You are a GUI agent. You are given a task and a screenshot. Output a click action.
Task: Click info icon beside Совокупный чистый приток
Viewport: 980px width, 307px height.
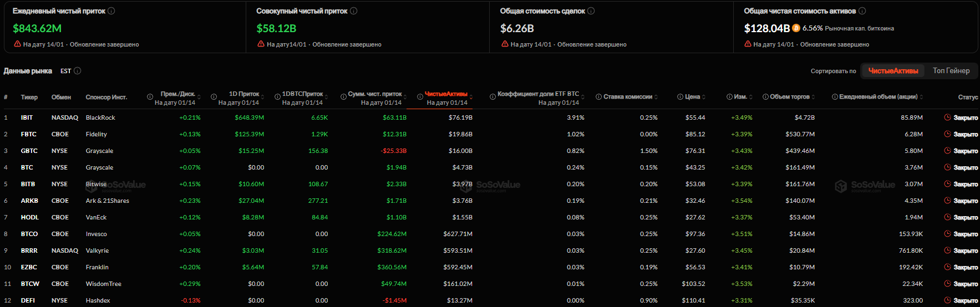[x=354, y=11]
